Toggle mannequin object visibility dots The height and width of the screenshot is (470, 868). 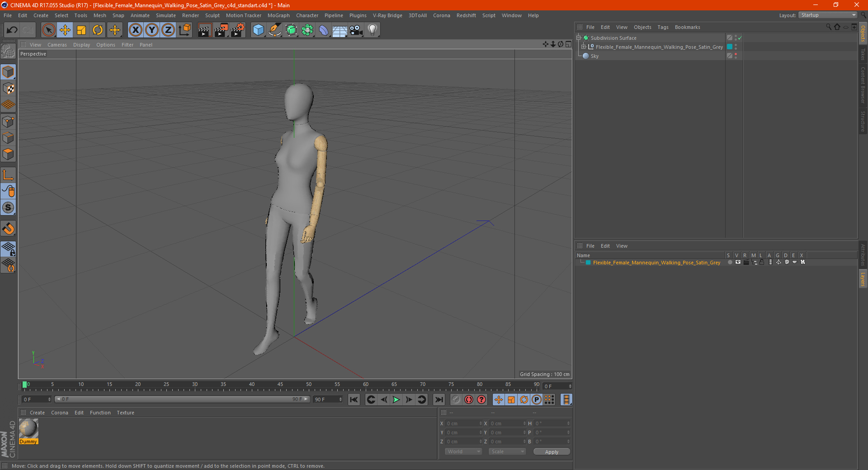[x=736, y=47]
